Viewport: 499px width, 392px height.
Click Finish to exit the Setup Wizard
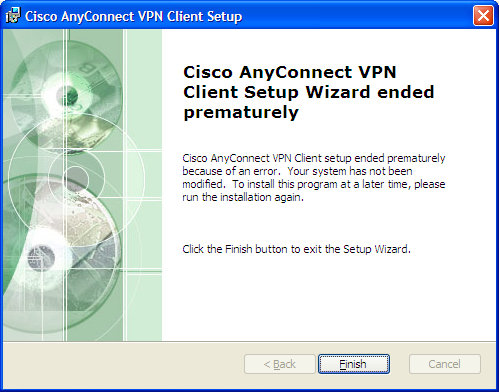coord(354,364)
